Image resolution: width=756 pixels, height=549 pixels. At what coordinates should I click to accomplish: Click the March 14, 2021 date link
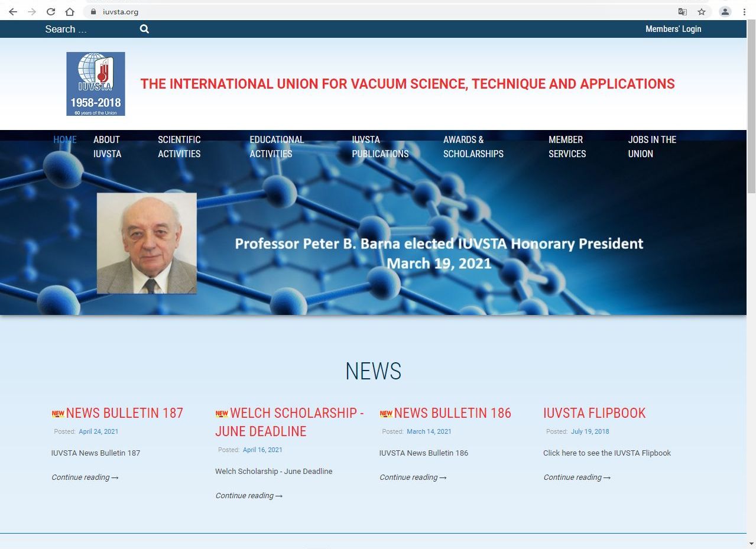pyautogui.click(x=429, y=431)
